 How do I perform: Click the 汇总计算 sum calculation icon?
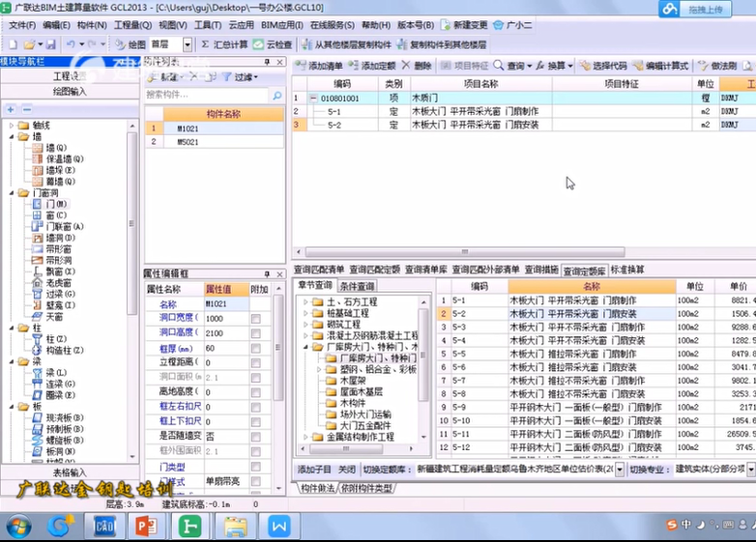coord(224,44)
